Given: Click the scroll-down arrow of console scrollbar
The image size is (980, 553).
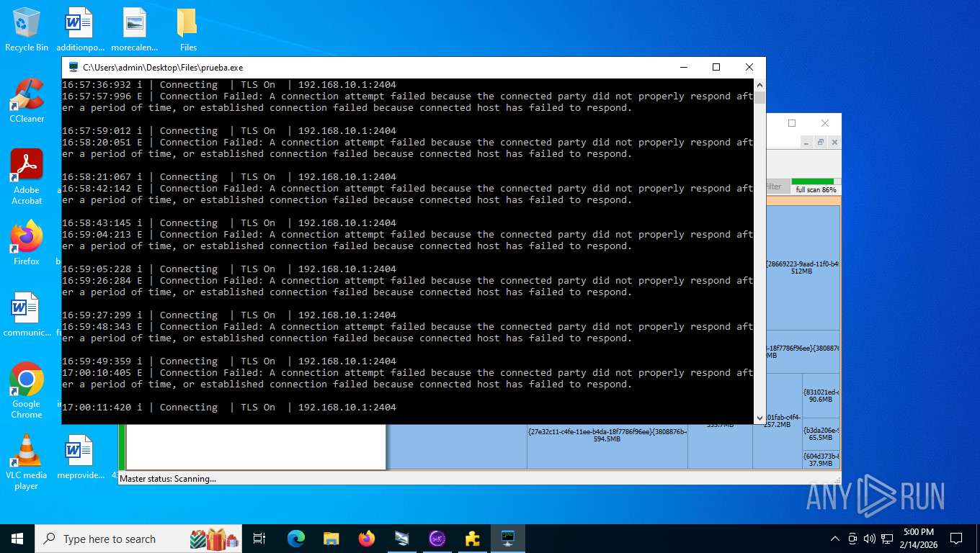Looking at the screenshot, I should coord(759,418).
